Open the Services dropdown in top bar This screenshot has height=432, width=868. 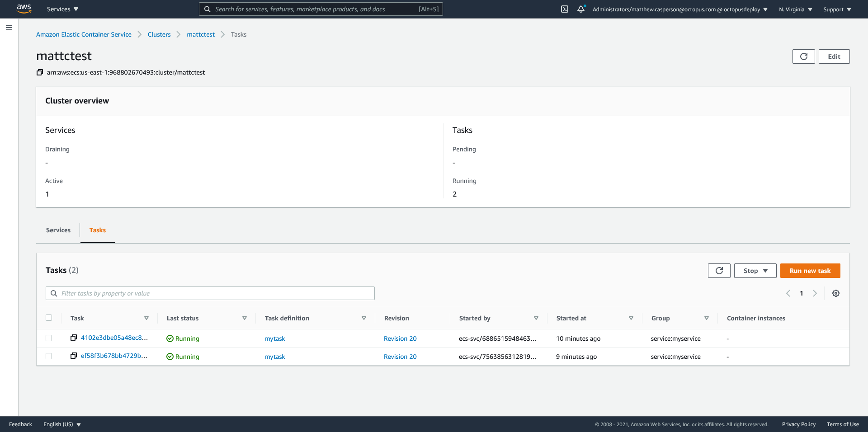[62, 9]
